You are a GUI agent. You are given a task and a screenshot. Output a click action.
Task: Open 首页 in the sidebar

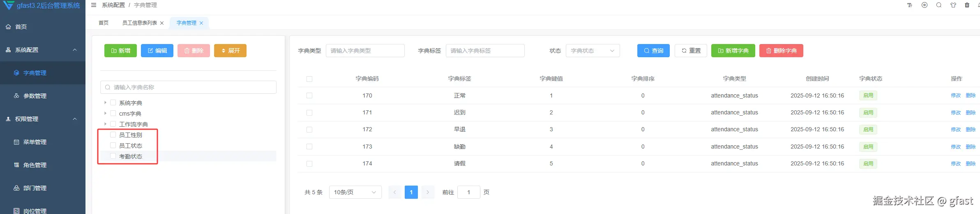click(x=43, y=27)
